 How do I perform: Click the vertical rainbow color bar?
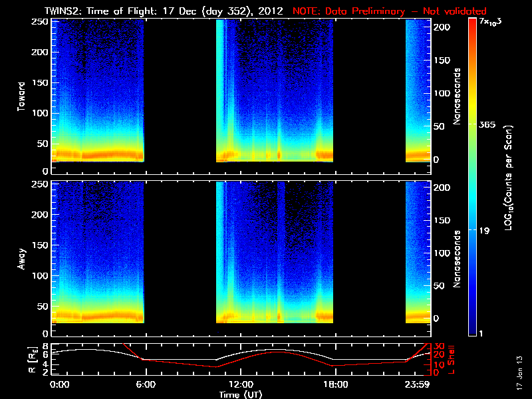click(x=472, y=176)
